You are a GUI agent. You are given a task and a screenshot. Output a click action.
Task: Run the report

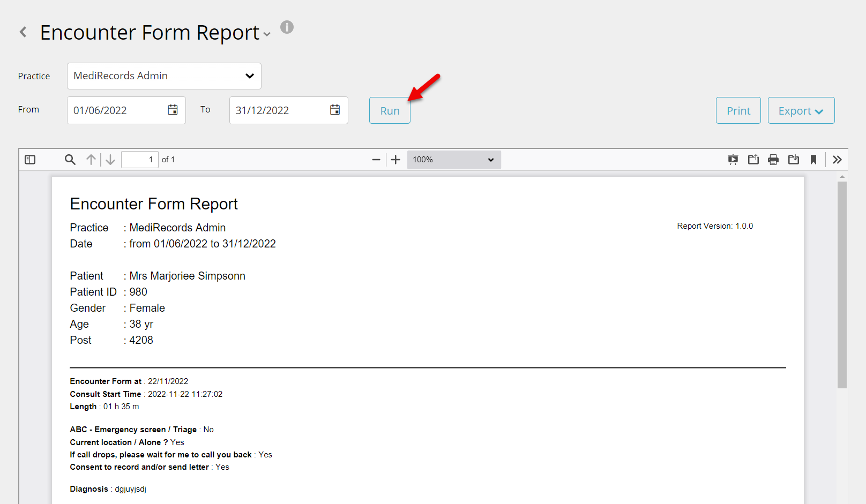click(x=390, y=110)
